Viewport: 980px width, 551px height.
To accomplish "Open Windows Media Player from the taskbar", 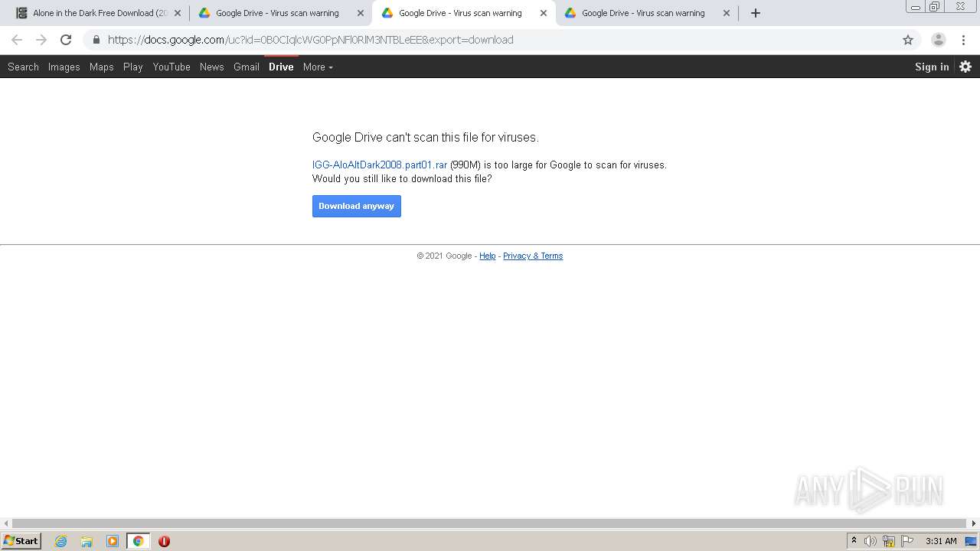I will coord(113,541).
